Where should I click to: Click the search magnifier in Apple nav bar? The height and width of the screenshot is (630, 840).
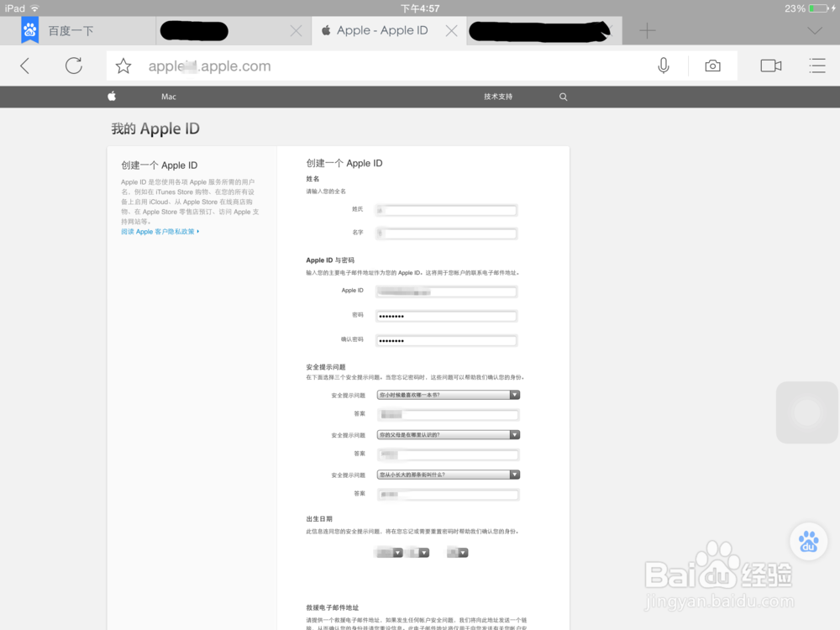[x=563, y=97]
